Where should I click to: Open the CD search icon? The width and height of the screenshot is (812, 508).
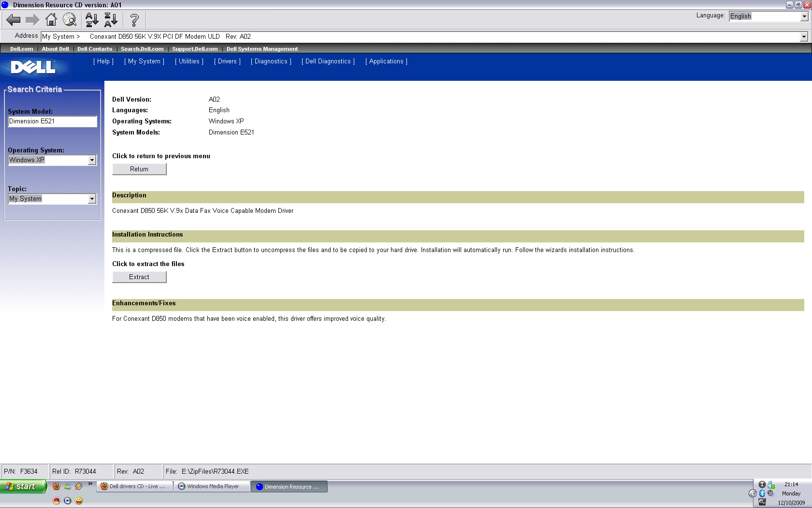(70, 20)
